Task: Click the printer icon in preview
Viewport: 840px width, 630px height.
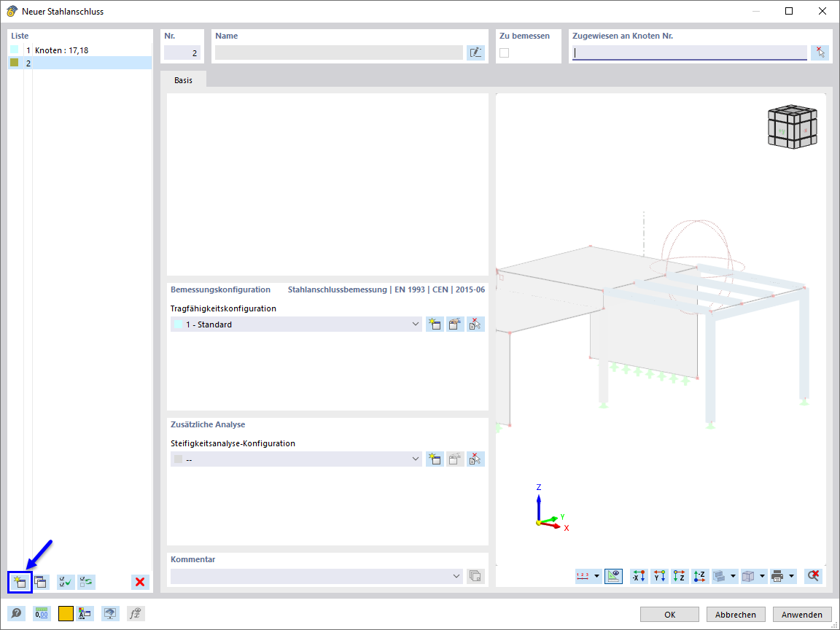Action: pos(777,576)
